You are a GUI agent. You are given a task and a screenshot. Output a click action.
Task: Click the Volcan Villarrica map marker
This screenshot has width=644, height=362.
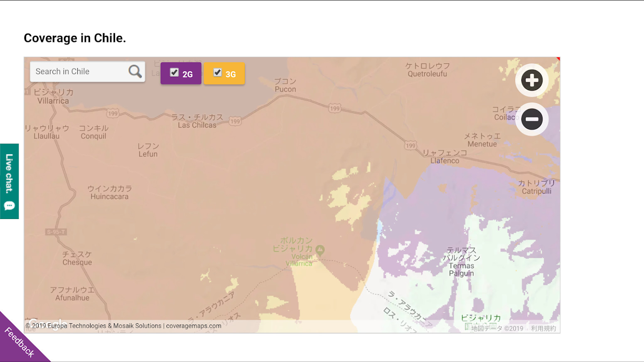click(x=320, y=250)
